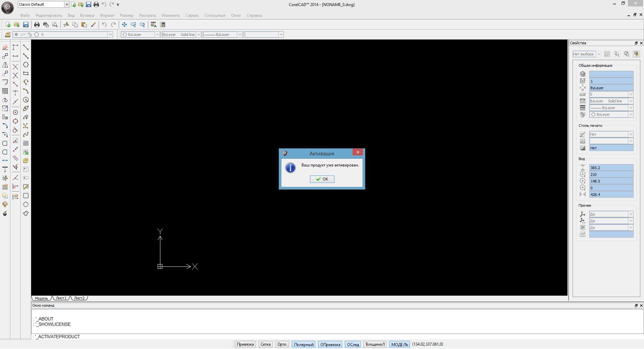Select the Trim scissors tool
The height and width of the screenshot is (349, 644).
tap(5, 178)
